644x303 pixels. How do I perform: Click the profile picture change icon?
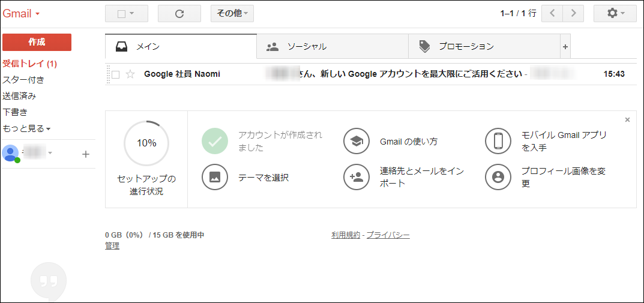point(498,177)
